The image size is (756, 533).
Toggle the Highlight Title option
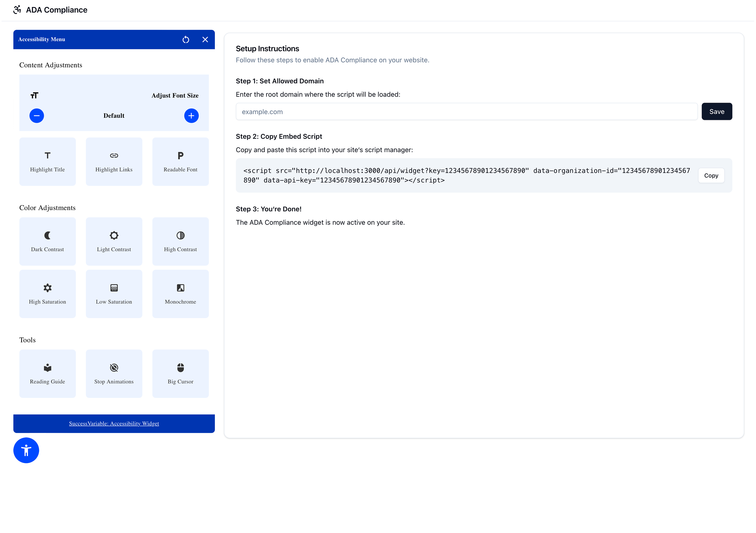[47, 161]
